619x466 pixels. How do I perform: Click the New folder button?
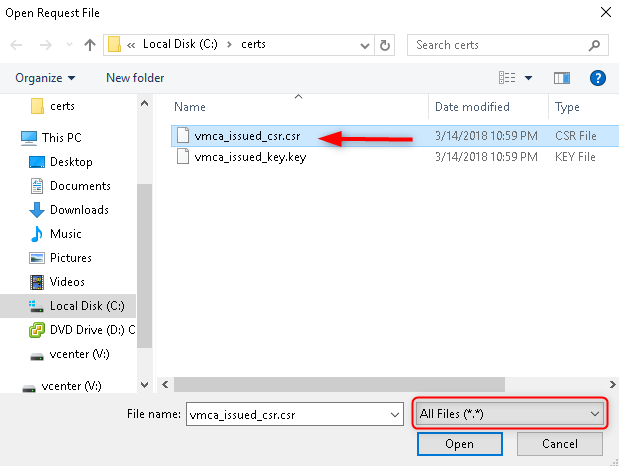coord(135,77)
